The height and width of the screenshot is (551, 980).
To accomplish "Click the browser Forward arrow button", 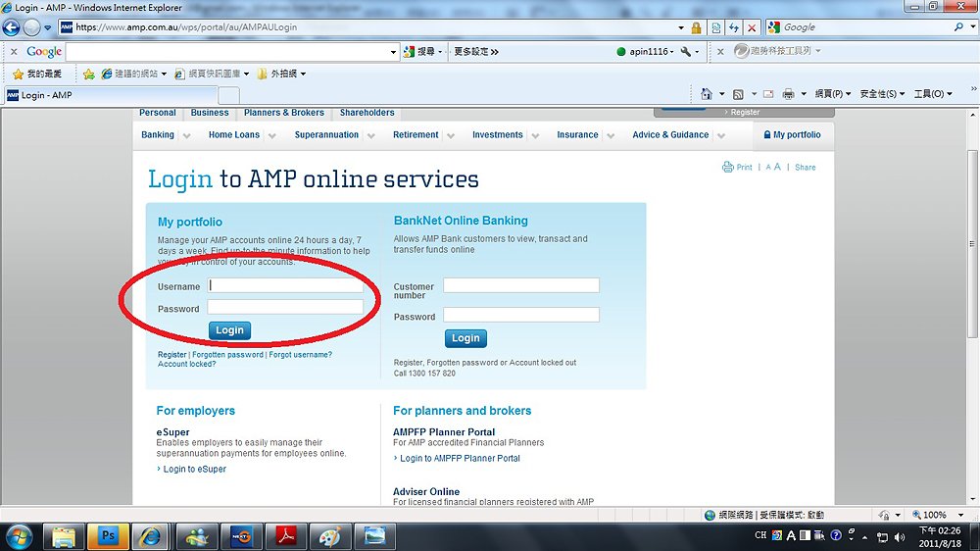I will (x=31, y=27).
